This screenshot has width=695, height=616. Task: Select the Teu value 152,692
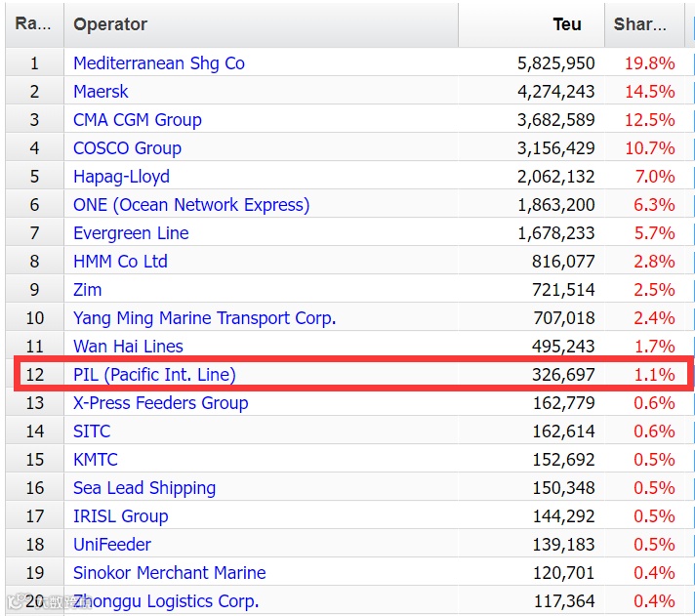point(564,460)
